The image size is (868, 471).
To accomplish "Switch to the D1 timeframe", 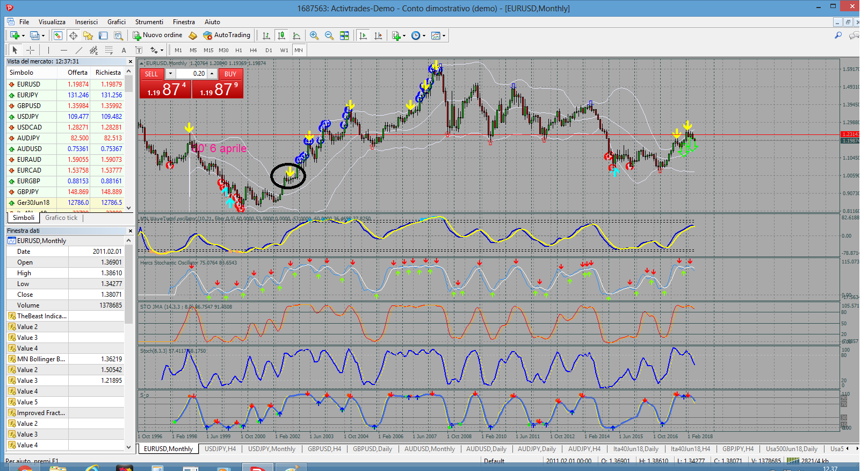I will [x=269, y=50].
